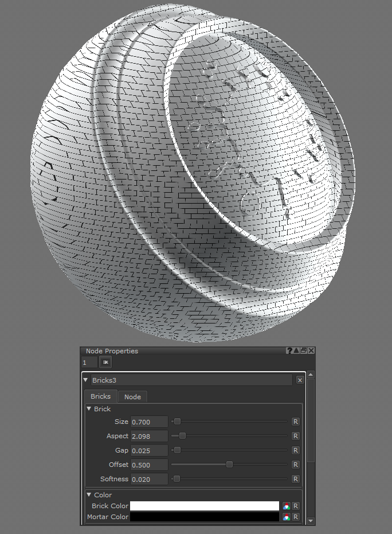Reset the Gap parameter
392x534 pixels.
pos(296,450)
